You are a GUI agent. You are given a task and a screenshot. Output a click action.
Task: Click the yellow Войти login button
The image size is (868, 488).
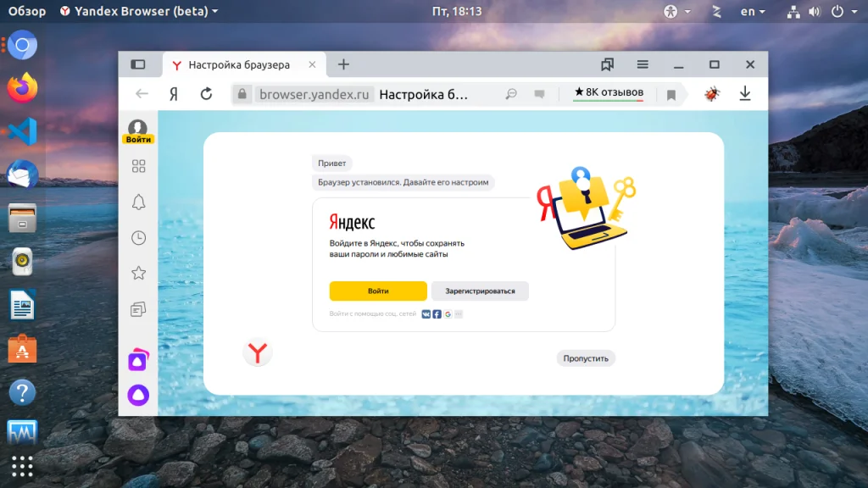(378, 291)
